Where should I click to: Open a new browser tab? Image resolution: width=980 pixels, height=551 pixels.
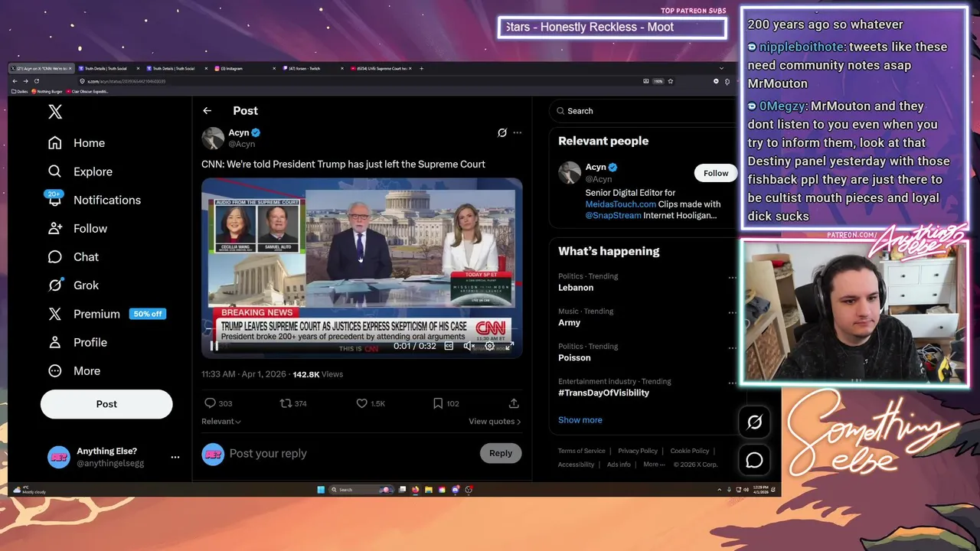pyautogui.click(x=422, y=68)
